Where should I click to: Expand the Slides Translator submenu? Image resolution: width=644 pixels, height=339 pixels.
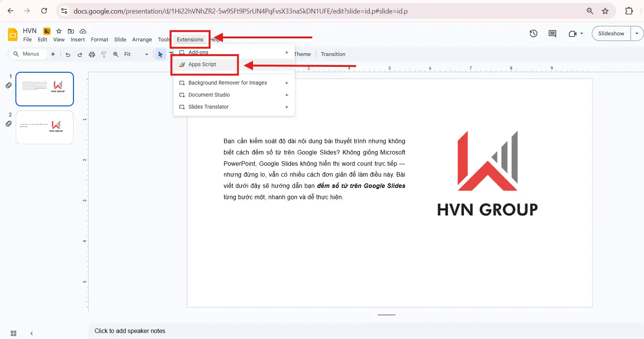pyautogui.click(x=209, y=107)
